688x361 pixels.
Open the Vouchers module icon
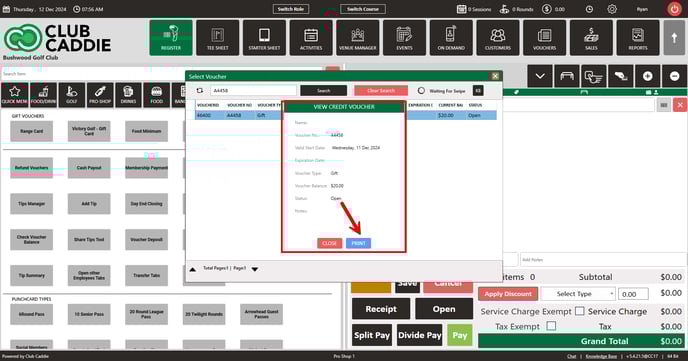pyautogui.click(x=545, y=38)
